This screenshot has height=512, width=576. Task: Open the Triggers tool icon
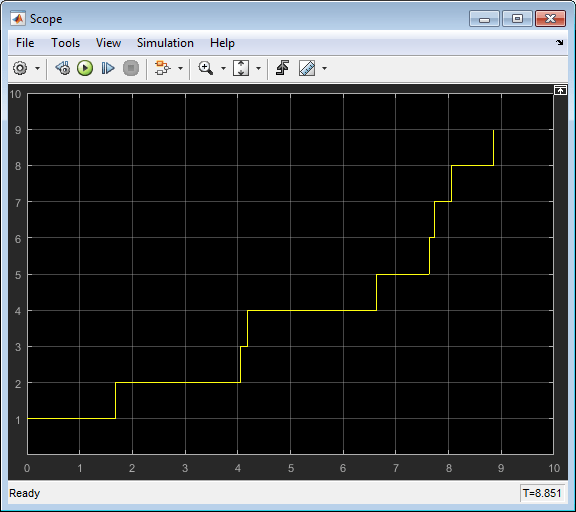pos(282,68)
